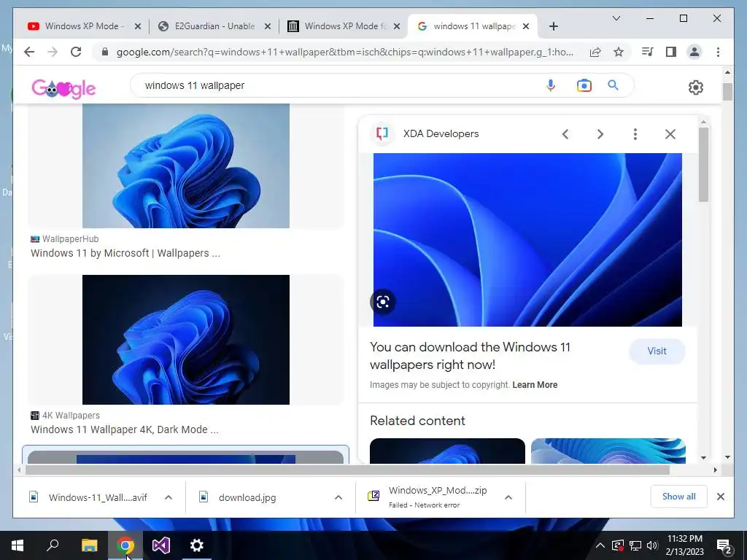Open 'Windows 11 by Microsoft | Wallpapers' link
The height and width of the screenshot is (560, 747).
point(125,253)
